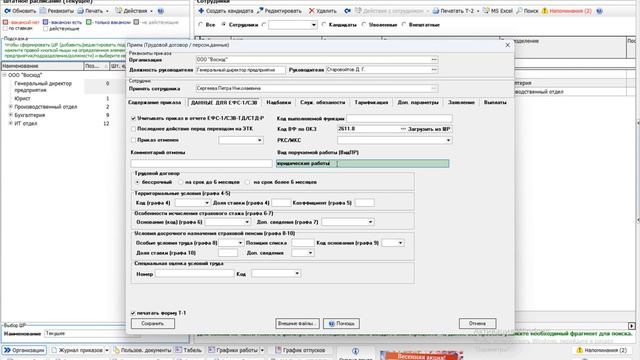Click the red Удалить cross icon
640x360 pixels.
coord(312,11)
